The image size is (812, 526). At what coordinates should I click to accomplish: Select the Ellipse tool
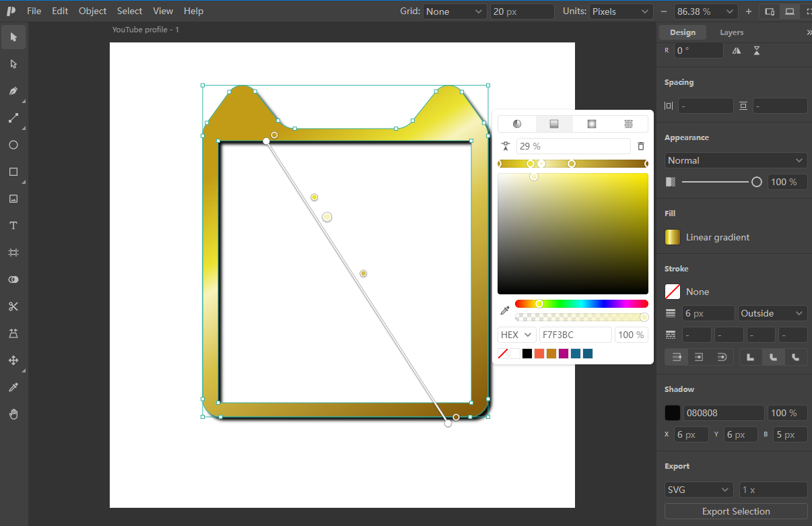click(x=13, y=145)
